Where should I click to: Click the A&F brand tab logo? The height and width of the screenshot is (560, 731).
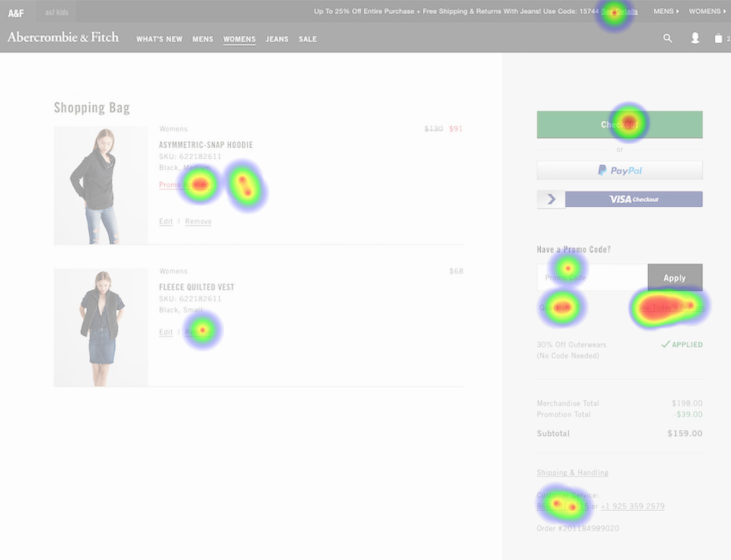[x=16, y=14]
